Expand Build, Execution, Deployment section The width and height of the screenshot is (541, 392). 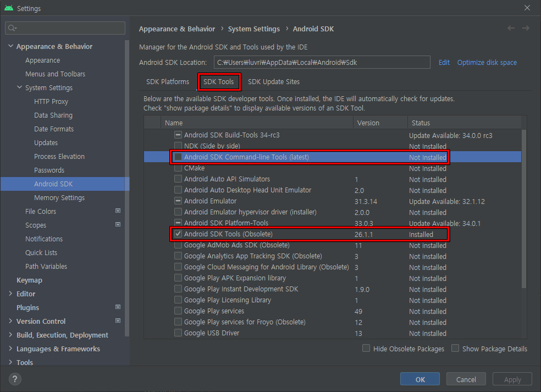point(10,335)
